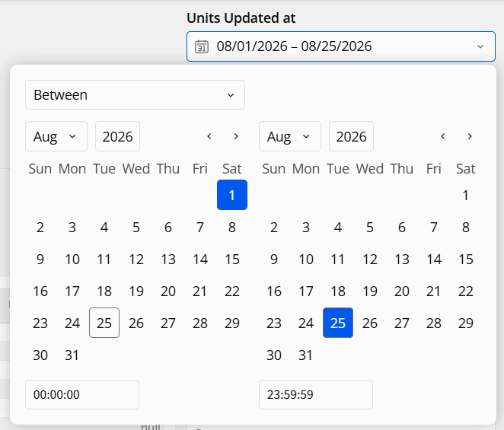Open the Between filter type dropdown

tap(135, 95)
